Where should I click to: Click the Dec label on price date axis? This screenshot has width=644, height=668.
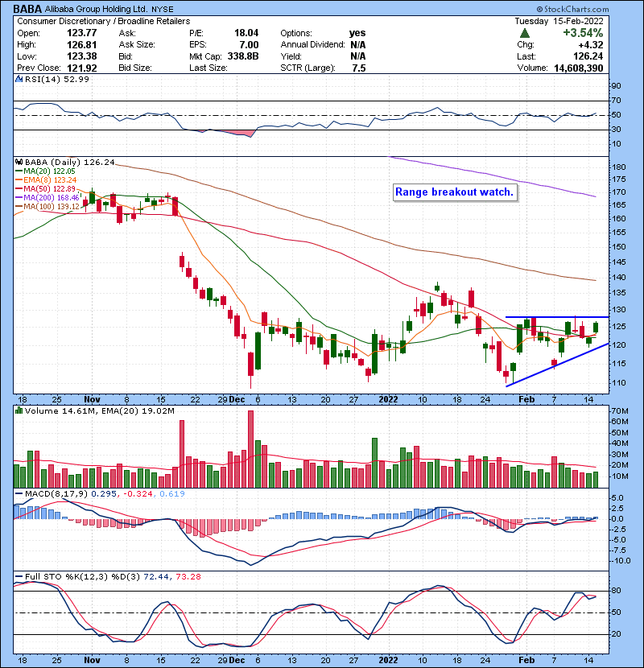pyautogui.click(x=237, y=400)
